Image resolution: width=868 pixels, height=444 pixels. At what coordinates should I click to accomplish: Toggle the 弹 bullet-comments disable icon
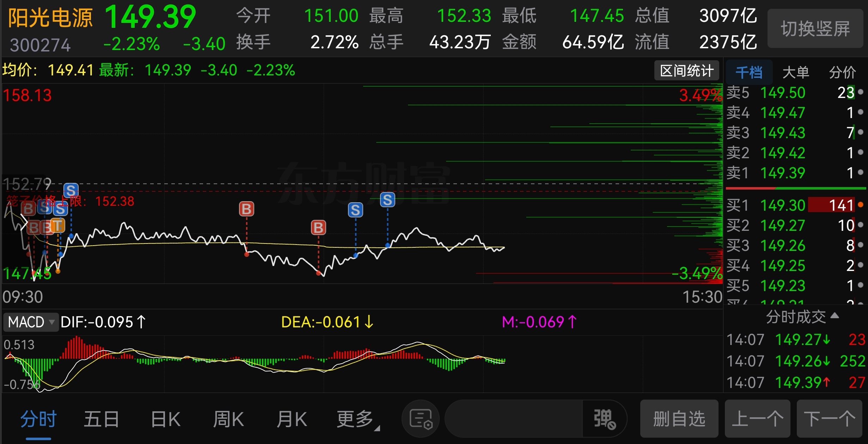point(604,419)
